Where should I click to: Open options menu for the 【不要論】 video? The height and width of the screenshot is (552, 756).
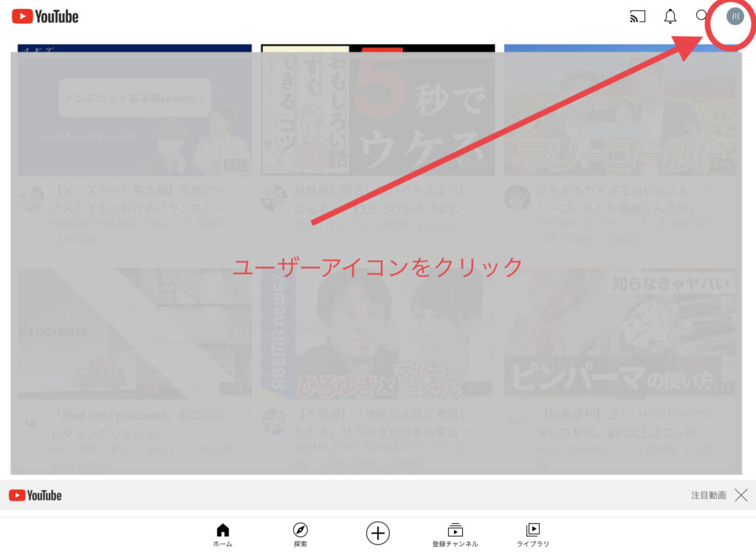492,415
